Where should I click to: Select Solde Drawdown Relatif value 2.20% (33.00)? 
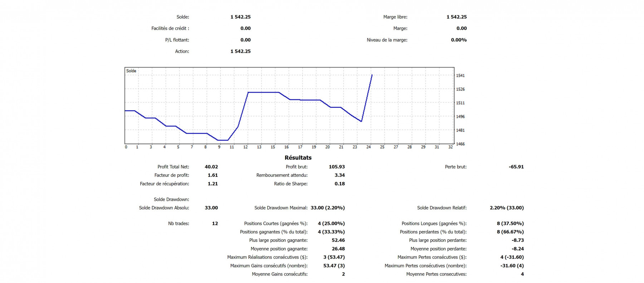pos(507,208)
